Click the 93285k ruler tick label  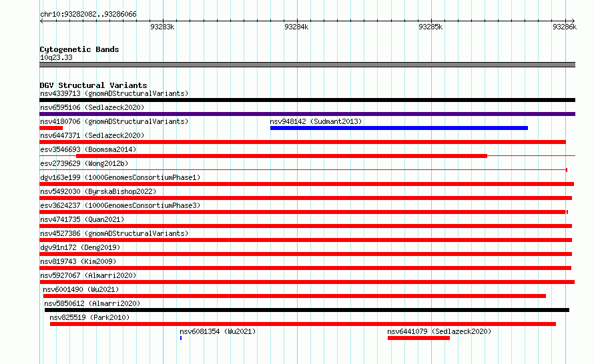pos(430,27)
